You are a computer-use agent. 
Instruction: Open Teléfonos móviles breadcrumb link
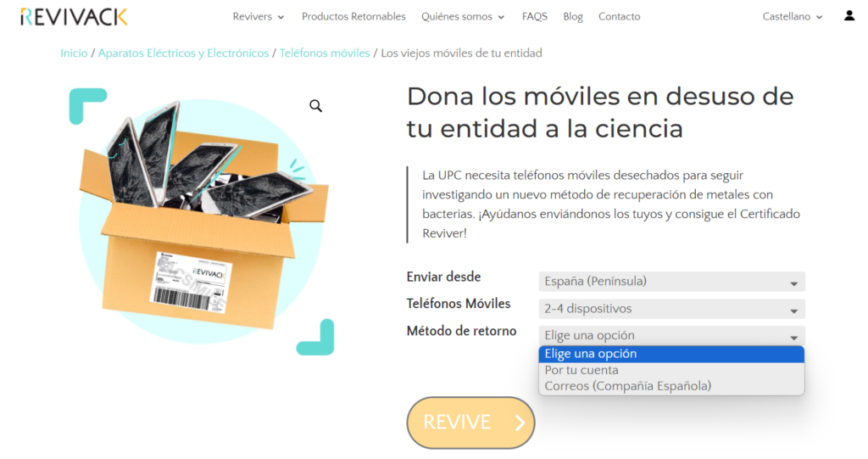325,53
